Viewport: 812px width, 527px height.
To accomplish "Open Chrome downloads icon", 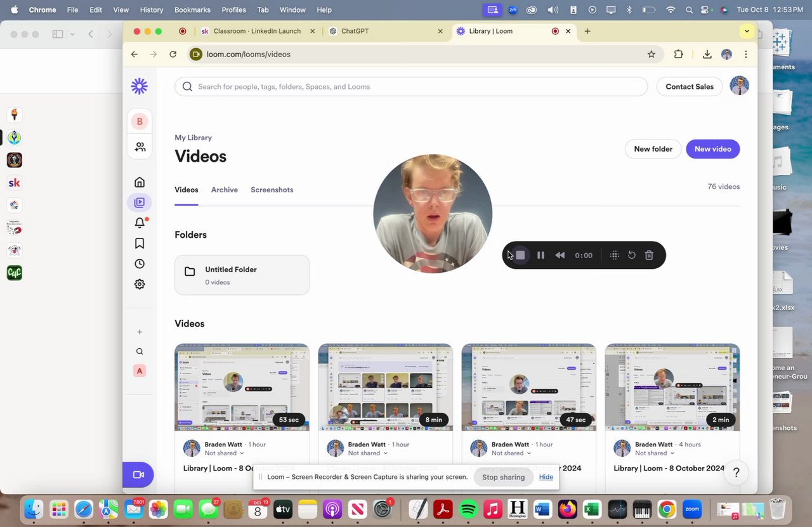I will click(x=707, y=55).
